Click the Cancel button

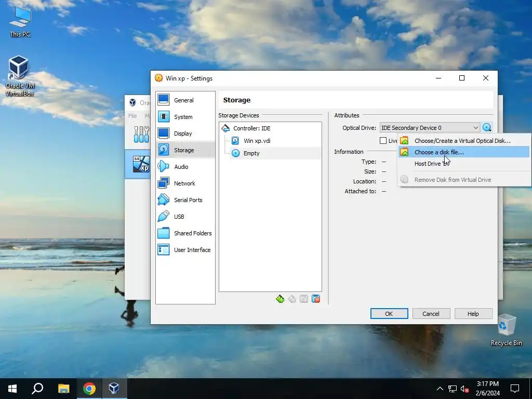click(x=431, y=313)
